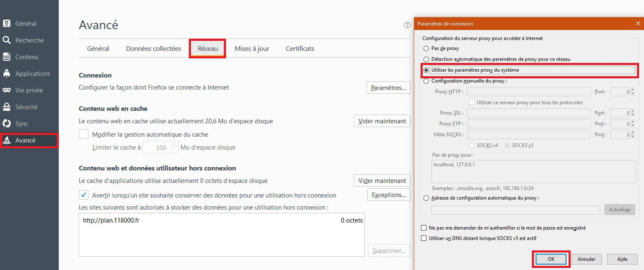Click the Actualiser button
The image size is (644, 270).
click(619, 210)
